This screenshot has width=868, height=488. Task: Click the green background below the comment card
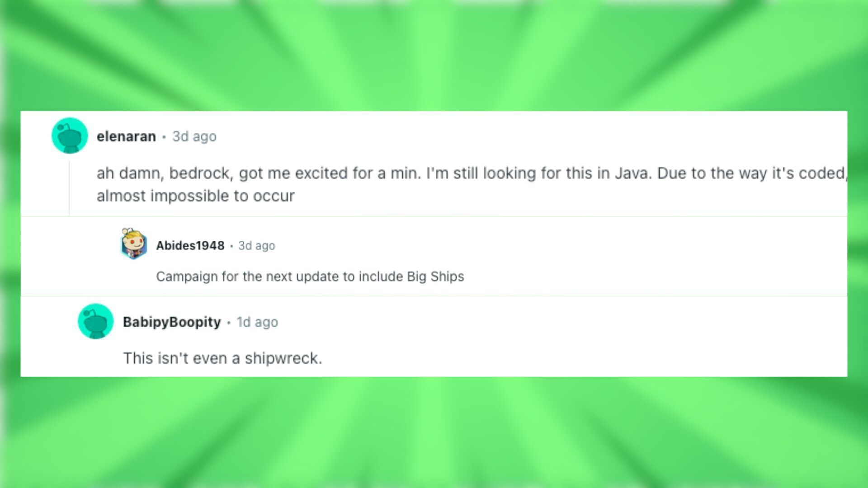click(434, 434)
